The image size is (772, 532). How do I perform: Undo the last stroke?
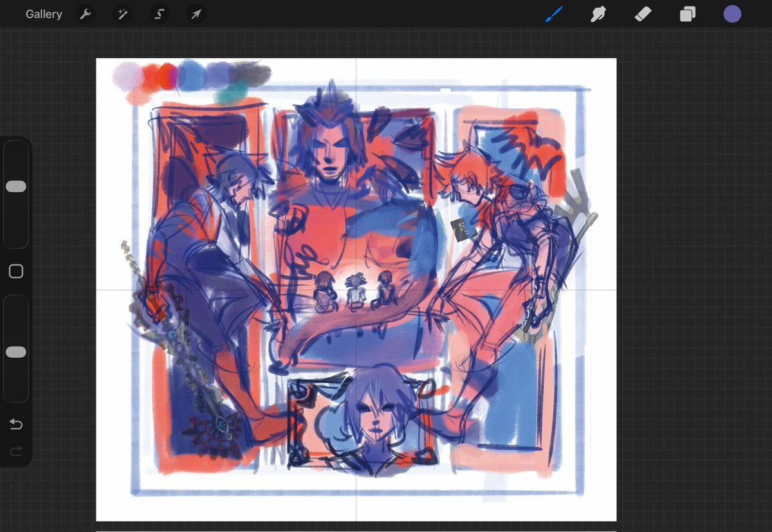16,424
